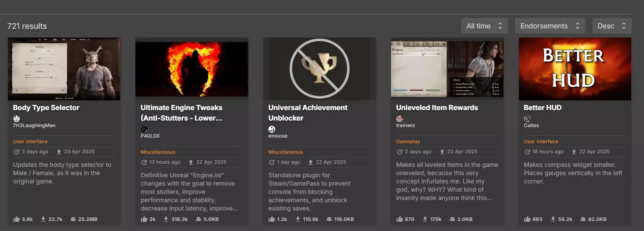View author trainwiz profile name

(406, 125)
